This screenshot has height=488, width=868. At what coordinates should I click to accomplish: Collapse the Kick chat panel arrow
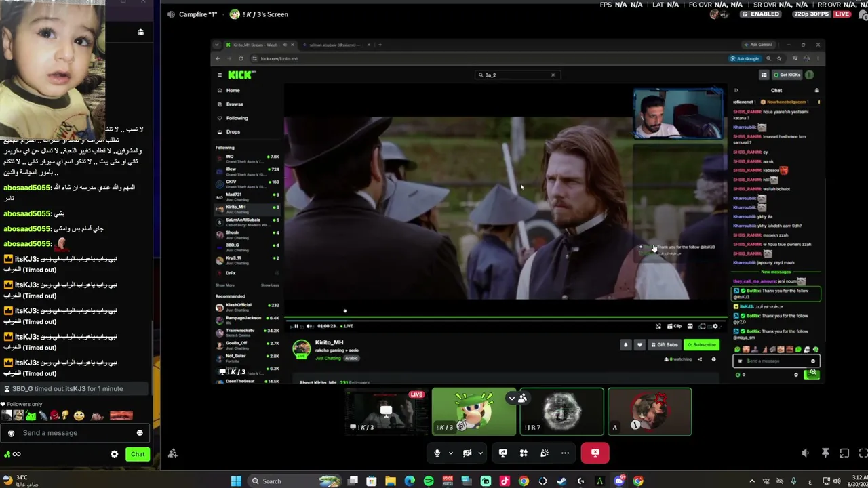click(x=736, y=90)
